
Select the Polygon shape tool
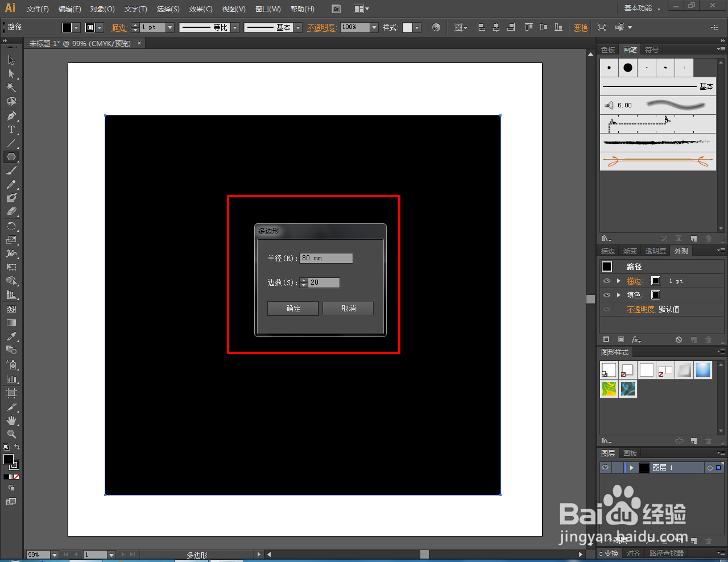11,157
